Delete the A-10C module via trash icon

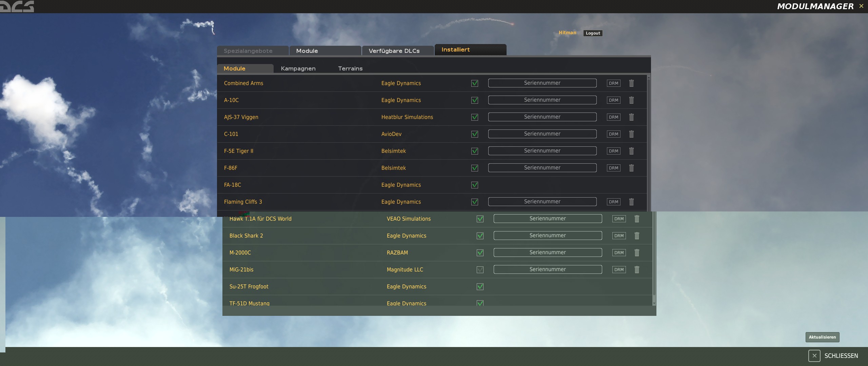(631, 100)
